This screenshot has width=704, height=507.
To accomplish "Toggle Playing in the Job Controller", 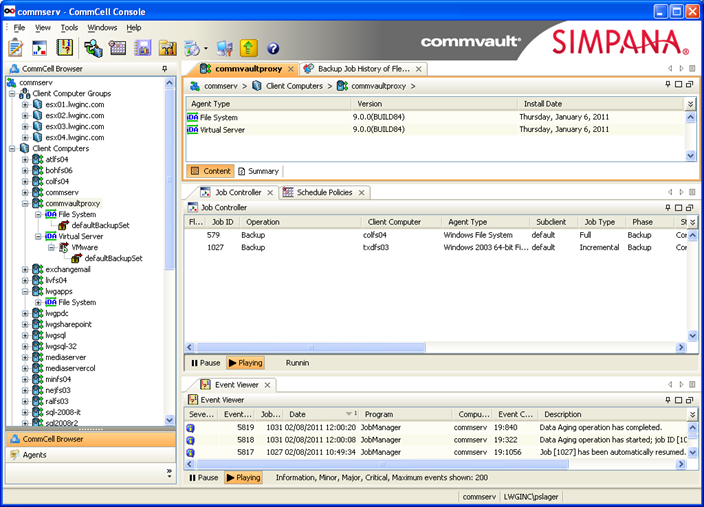I will click(x=245, y=363).
